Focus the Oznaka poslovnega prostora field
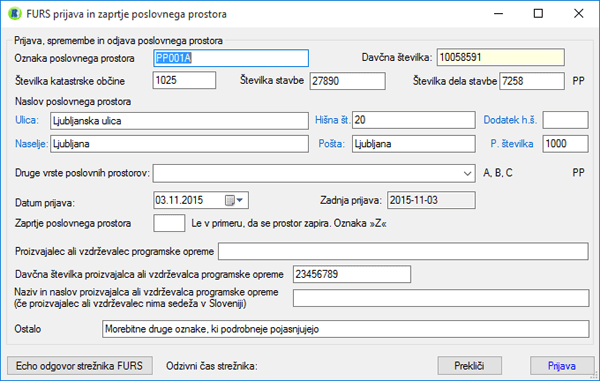The image size is (600, 381). coord(231,58)
